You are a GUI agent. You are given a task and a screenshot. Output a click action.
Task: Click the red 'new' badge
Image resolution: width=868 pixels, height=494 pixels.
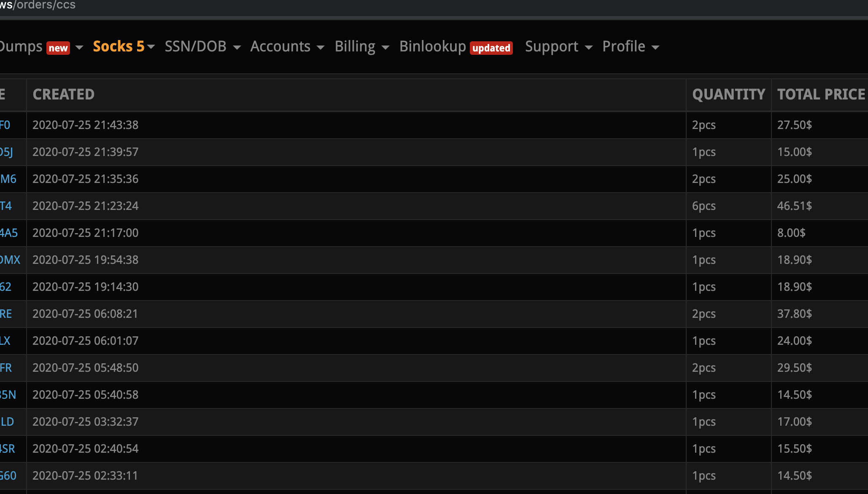[x=58, y=48]
